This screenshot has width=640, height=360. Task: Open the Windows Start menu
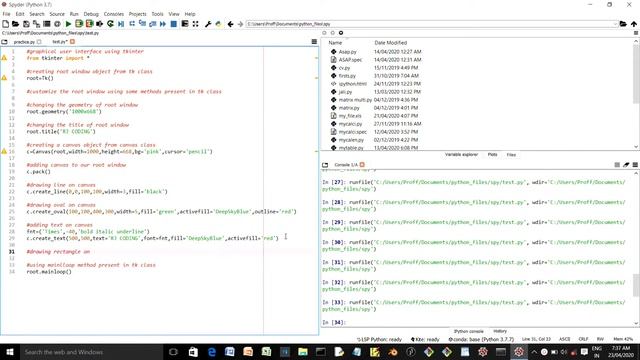tap(9, 352)
